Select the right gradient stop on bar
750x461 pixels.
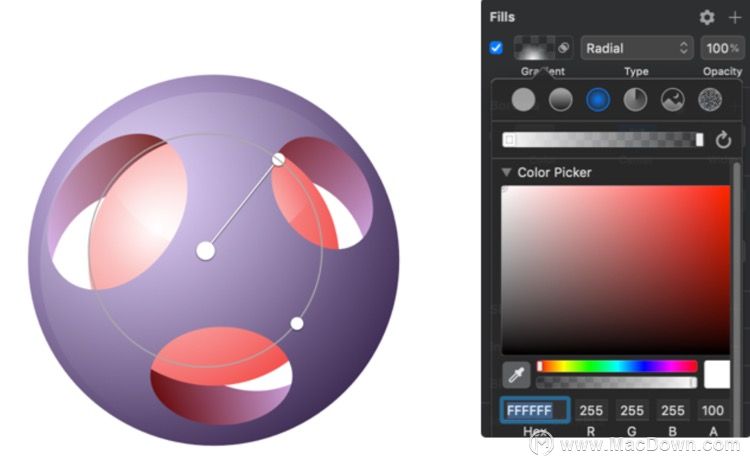point(699,140)
